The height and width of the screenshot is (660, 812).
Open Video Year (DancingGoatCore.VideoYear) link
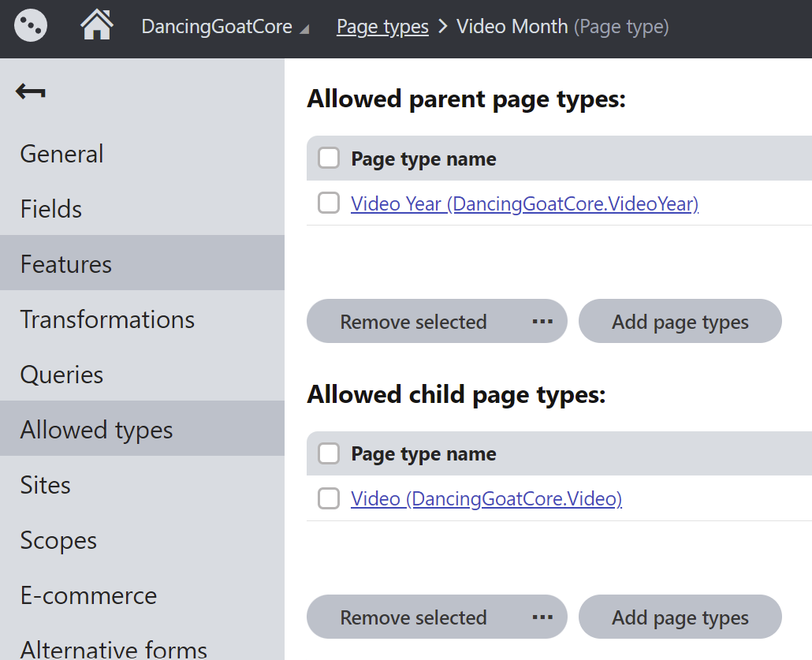tap(524, 203)
